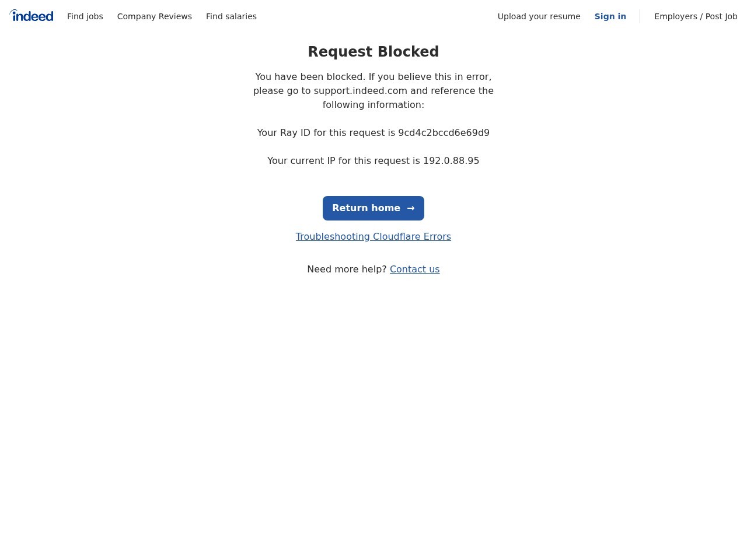
Task: Click the 'Need more help?' text
Action: tap(347, 269)
